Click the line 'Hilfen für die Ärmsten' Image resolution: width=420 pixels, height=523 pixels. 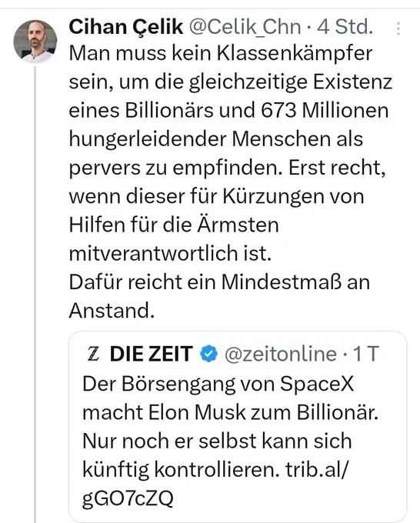coord(174,225)
